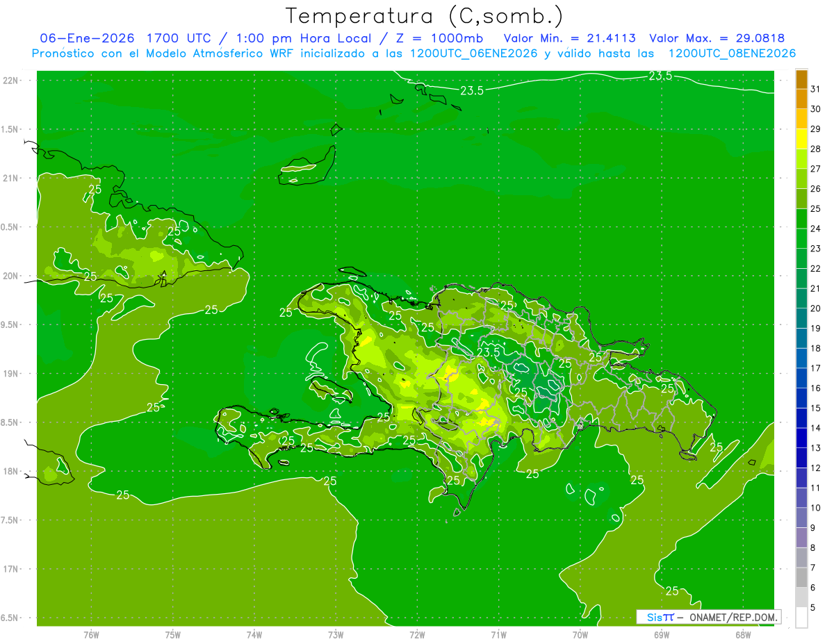Image resolution: width=834 pixels, height=644 pixels.
Task: Click the Valor Max. = 29.0818 text
Action: (717, 38)
